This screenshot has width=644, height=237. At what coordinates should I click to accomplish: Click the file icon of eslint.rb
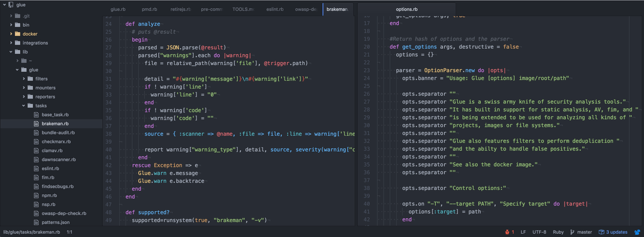pyautogui.click(x=36, y=168)
